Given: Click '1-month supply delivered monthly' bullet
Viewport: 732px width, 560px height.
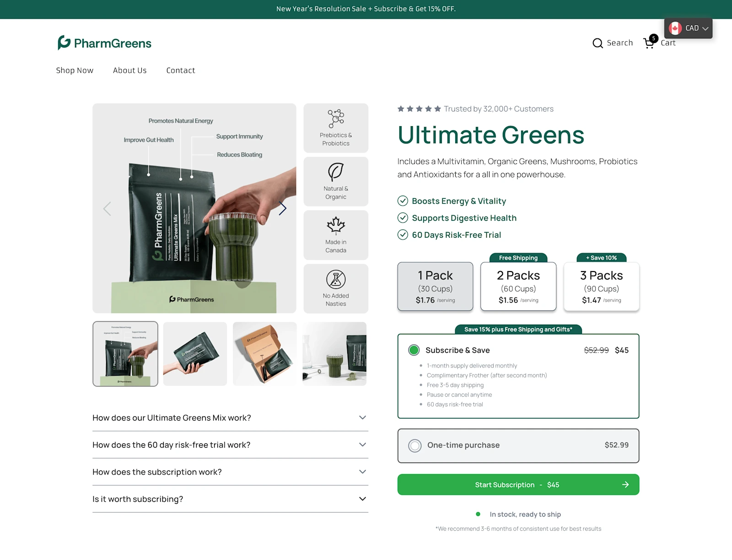Looking at the screenshot, I should pyautogui.click(x=472, y=366).
